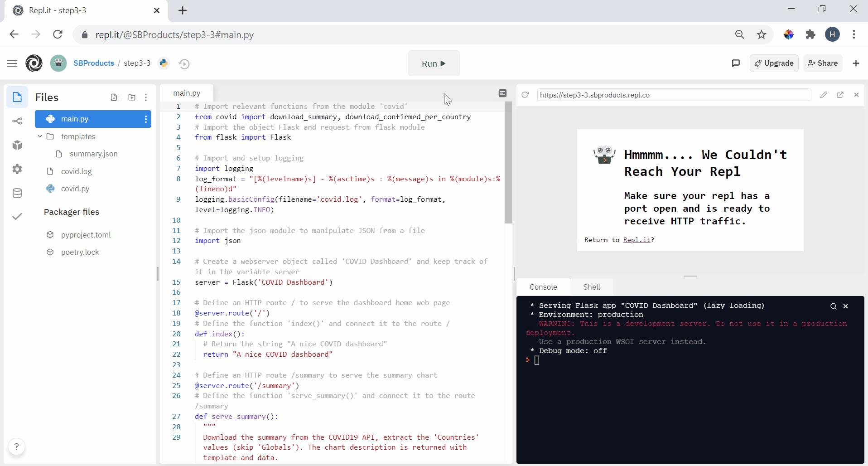Open the Settings gear in sidebar
The width and height of the screenshot is (868, 466).
(17, 169)
